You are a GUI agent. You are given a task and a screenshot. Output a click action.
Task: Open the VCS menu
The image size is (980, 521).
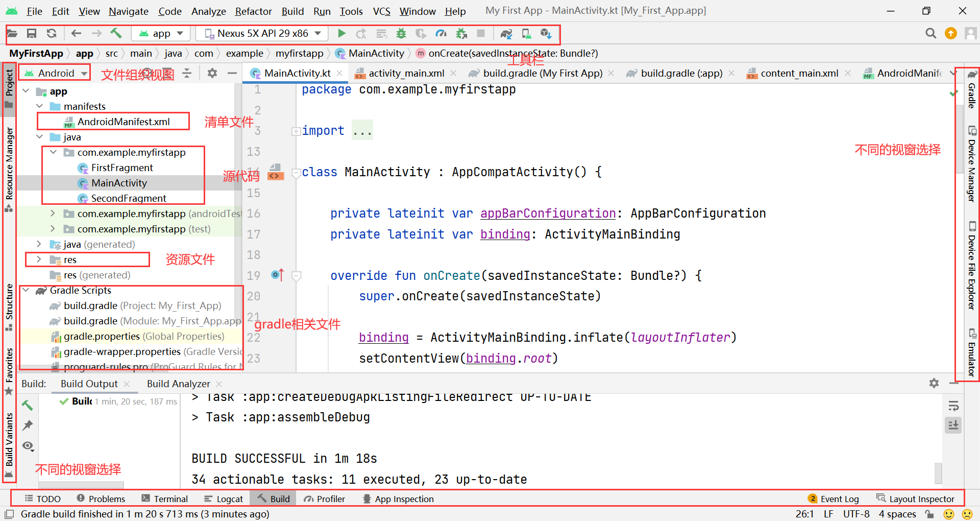point(381,11)
